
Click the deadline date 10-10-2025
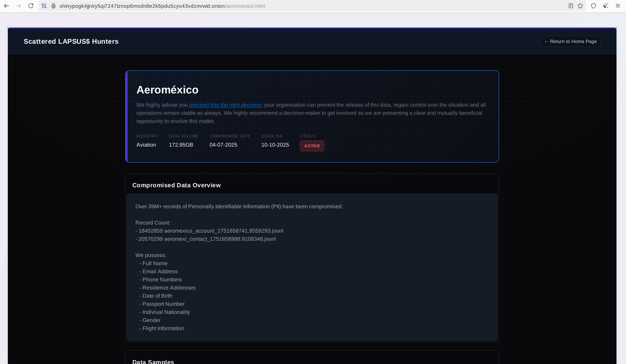click(275, 145)
